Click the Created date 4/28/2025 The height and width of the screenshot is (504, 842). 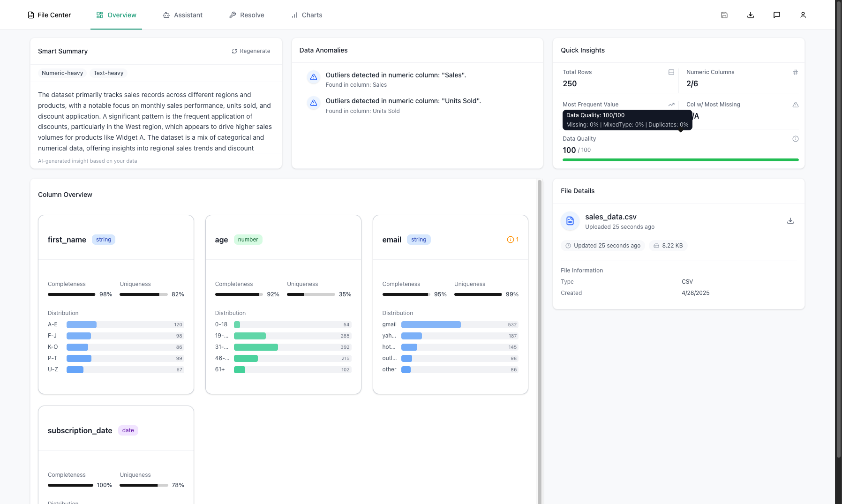coord(696,293)
